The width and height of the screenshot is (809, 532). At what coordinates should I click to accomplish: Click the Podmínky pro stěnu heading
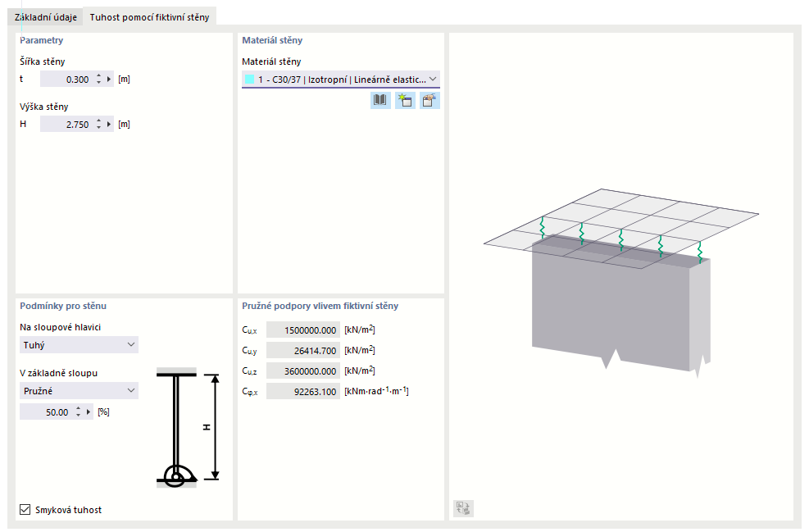click(x=63, y=306)
